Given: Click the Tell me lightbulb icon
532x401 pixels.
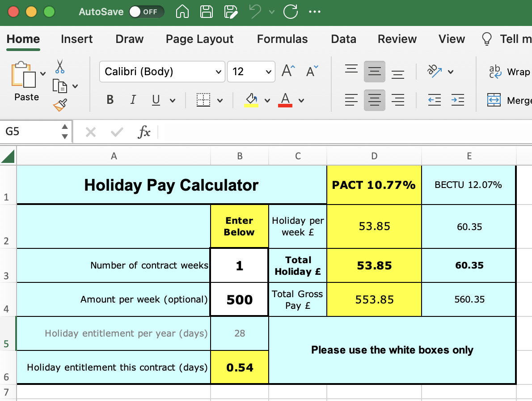Looking at the screenshot, I should pyautogui.click(x=487, y=38).
